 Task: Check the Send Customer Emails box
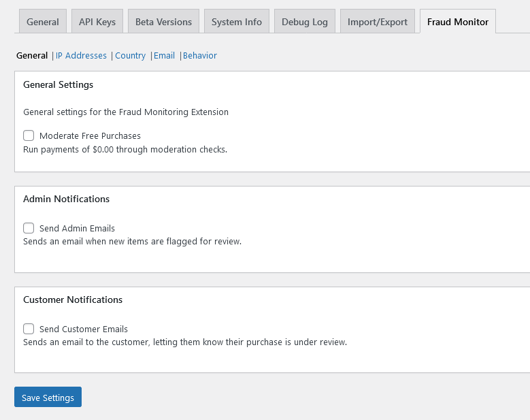coord(29,329)
